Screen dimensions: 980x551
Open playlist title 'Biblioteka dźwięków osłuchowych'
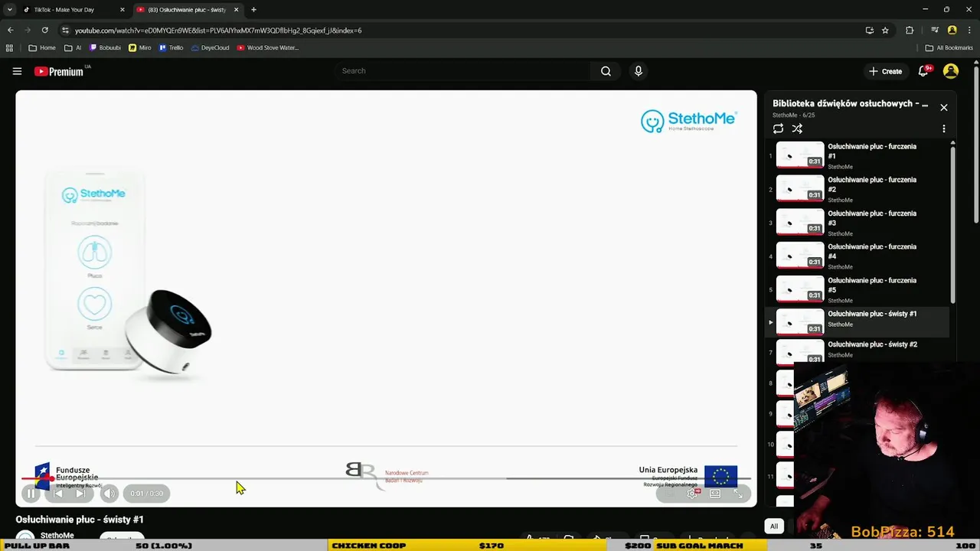click(850, 103)
